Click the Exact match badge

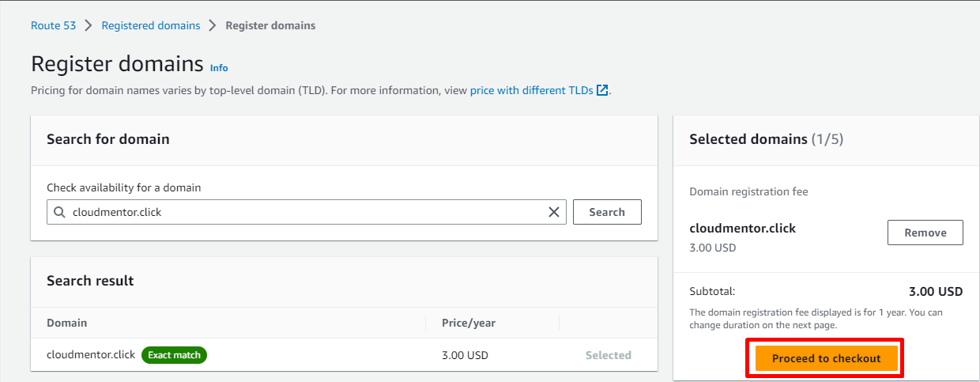[x=174, y=355]
